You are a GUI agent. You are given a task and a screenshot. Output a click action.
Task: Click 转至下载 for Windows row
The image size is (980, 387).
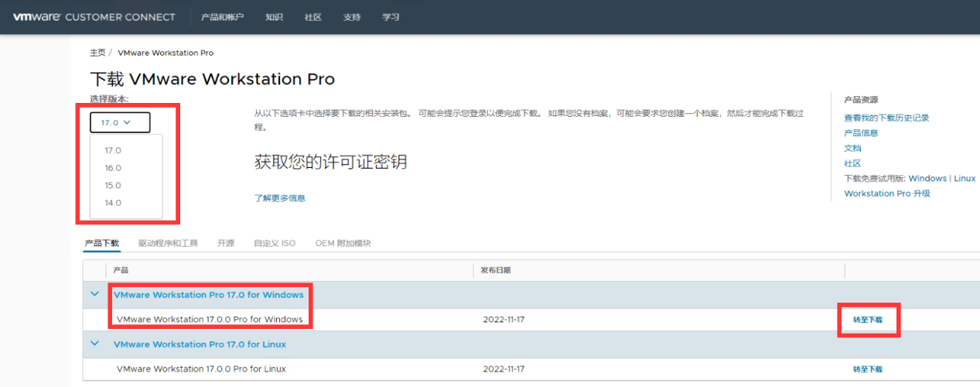867,320
